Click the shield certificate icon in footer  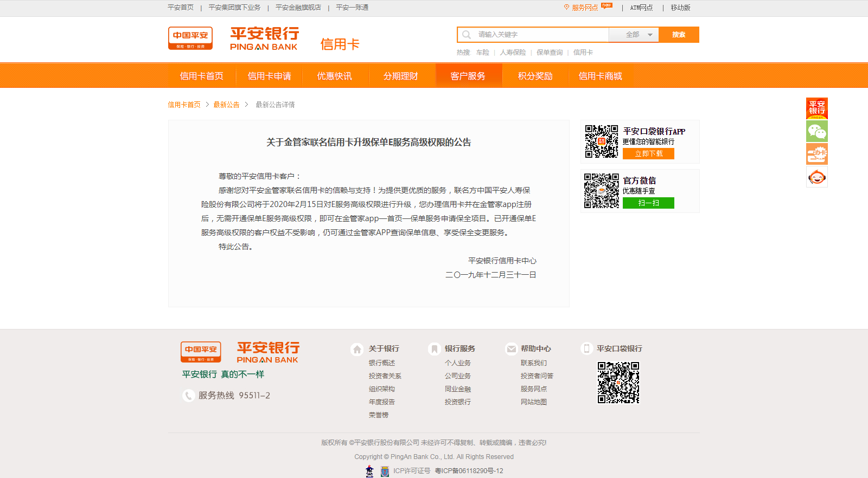click(385, 471)
